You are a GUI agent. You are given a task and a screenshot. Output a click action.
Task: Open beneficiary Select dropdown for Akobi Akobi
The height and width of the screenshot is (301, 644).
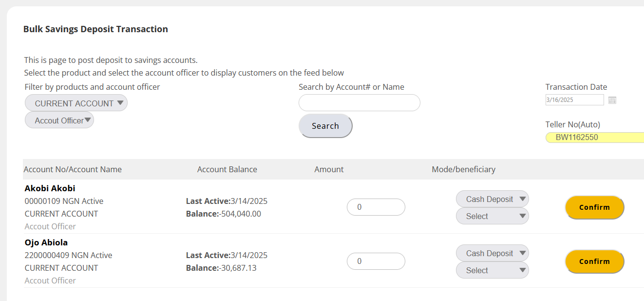point(492,216)
